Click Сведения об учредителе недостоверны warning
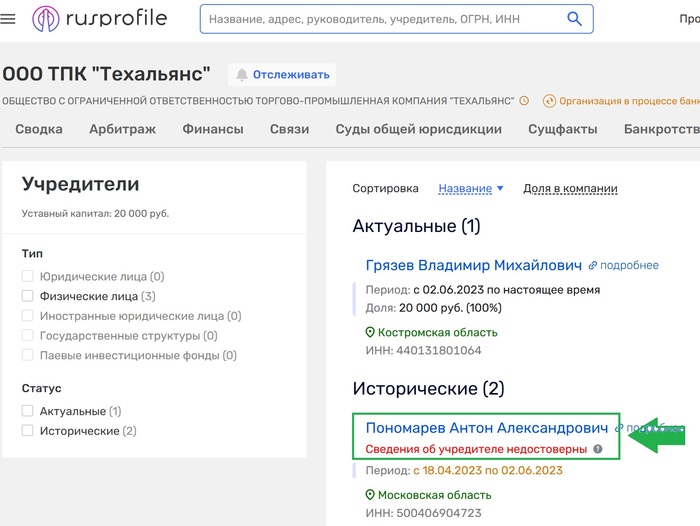The width and height of the screenshot is (700, 526). [x=476, y=449]
